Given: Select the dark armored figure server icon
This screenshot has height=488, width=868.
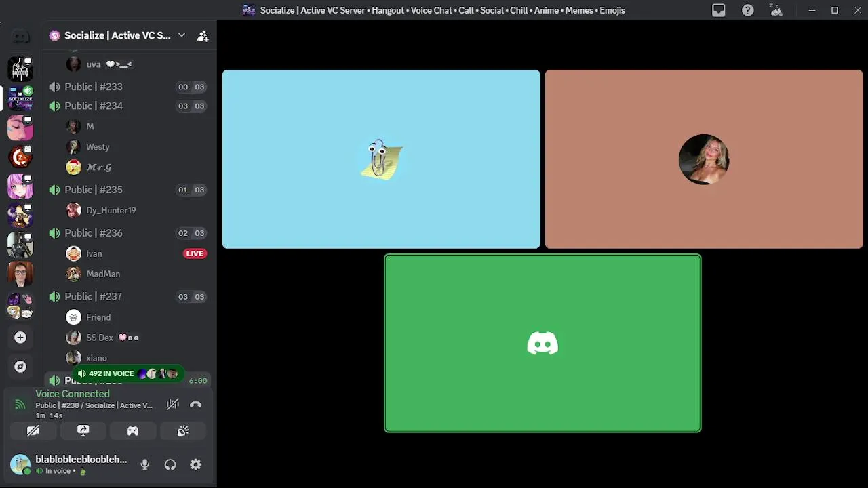Looking at the screenshot, I should point(20,244).
